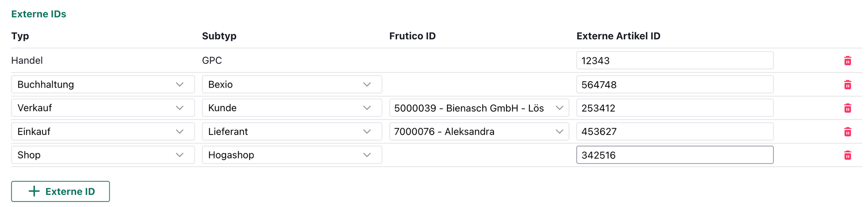
Task: Open the Aleksandra Frutico ID dropdown
Action: tap(479, 131)
